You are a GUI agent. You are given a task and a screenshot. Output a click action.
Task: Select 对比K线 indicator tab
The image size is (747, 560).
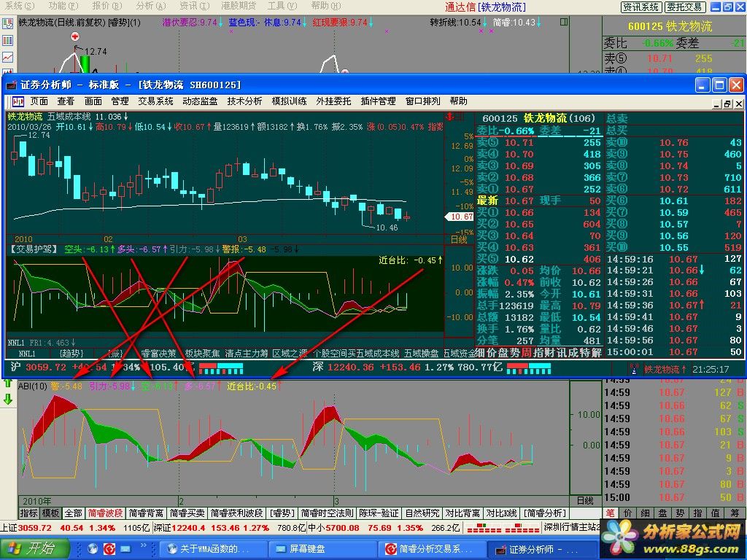(x=501, y=513)
